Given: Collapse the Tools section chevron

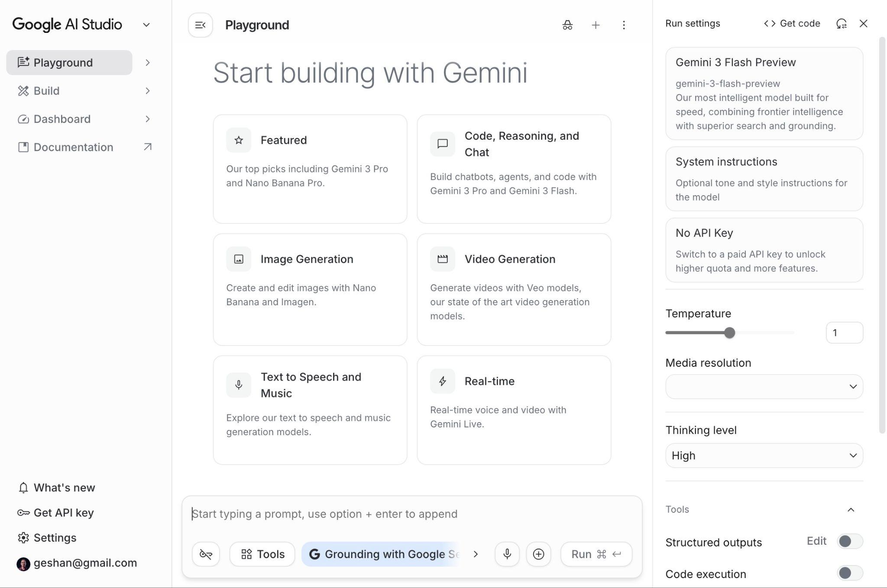Looking at the screenshot, I should [x=851, y=510].
